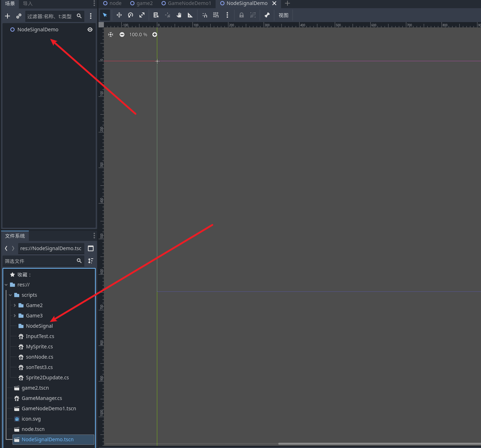Open the 场景 scene dock tab
481x448 pixels.
(x=10, y=4)
